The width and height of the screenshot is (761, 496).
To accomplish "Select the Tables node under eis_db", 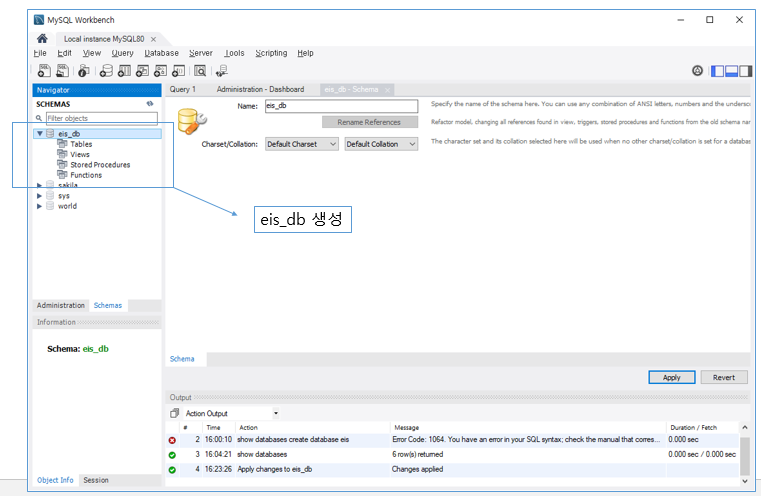I will 81,144.
